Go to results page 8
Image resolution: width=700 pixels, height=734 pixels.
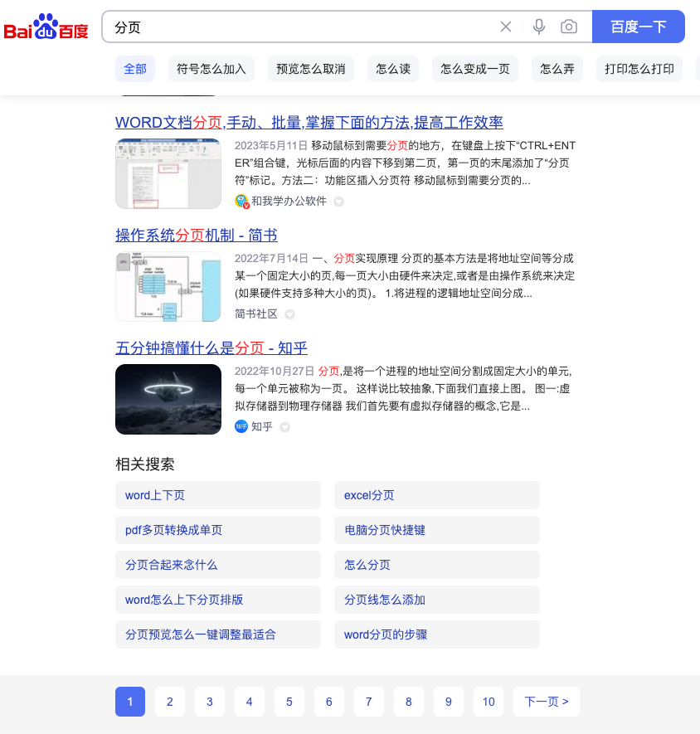pyautogui.click(x=409, y=702)
